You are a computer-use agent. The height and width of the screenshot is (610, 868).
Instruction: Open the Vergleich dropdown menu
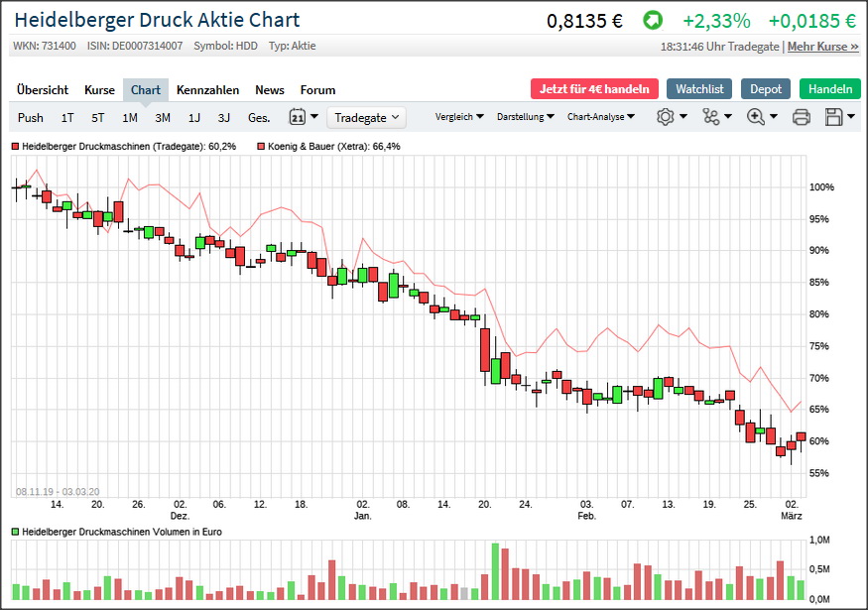(x=459, y=117)
